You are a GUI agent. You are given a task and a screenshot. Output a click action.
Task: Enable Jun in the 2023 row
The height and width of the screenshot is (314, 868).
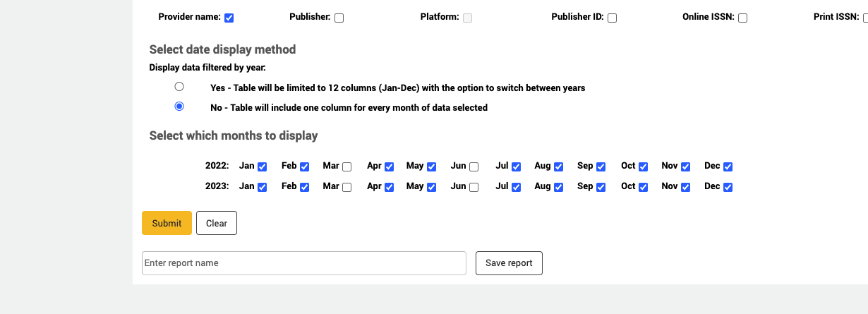(474, 188)
